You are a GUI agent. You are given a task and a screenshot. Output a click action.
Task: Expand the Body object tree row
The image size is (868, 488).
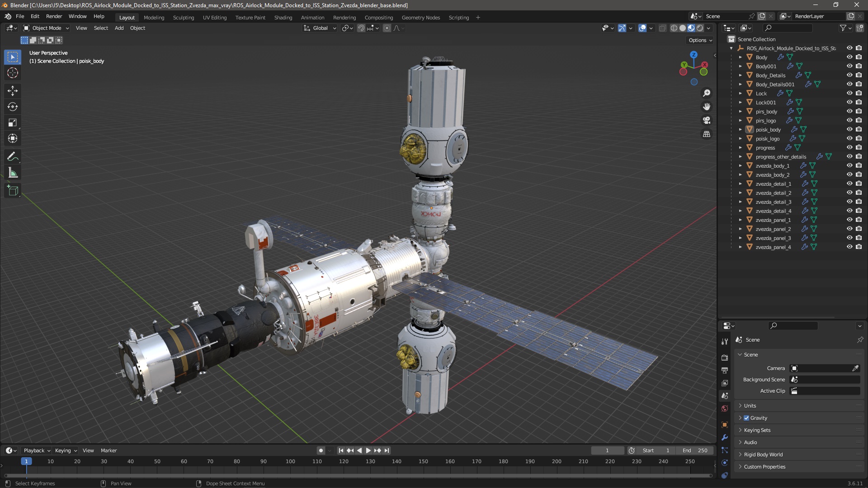tap(740, 57)
